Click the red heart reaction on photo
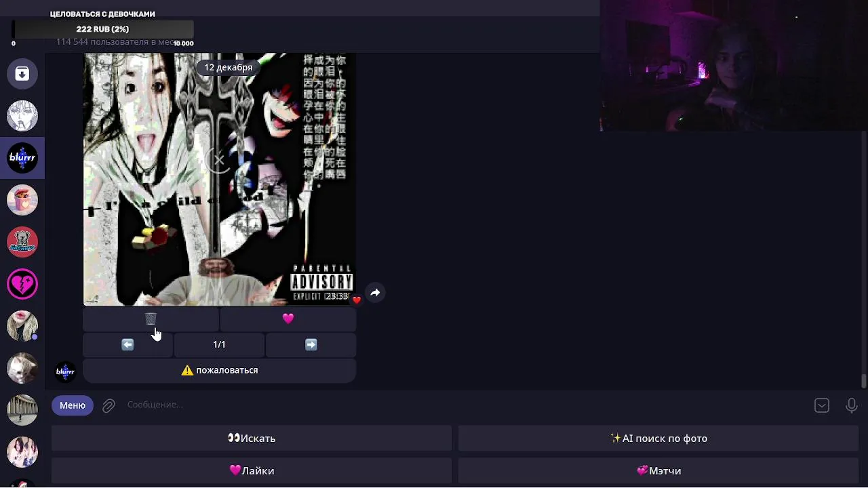 click(357, 300)
